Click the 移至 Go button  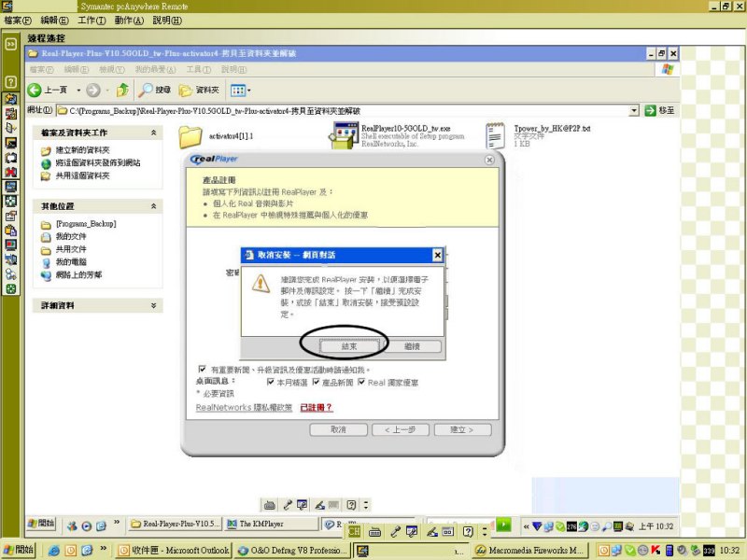[x=660, y=110]
